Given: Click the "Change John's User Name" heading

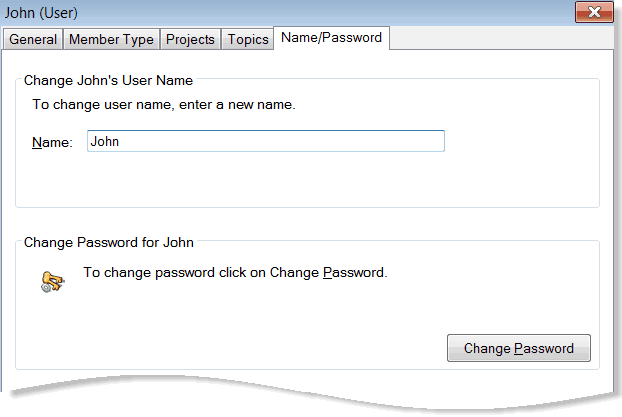Looking at the screenshot, I should (x=108, y=79).
